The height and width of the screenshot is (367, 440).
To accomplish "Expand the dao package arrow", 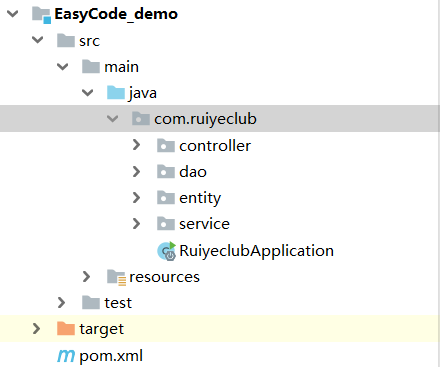I will click(136, 171).
